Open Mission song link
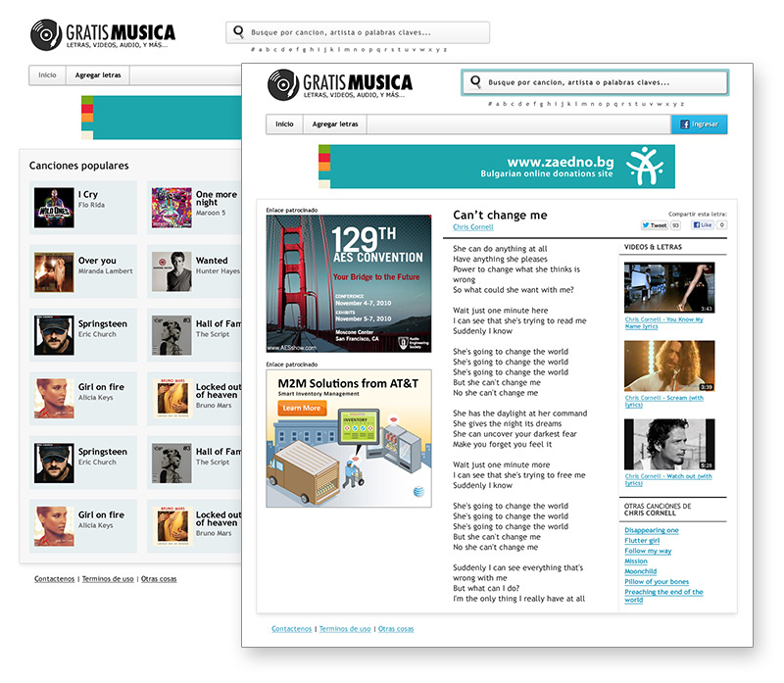Screen dimensions: 784x683 pos(636,561)
